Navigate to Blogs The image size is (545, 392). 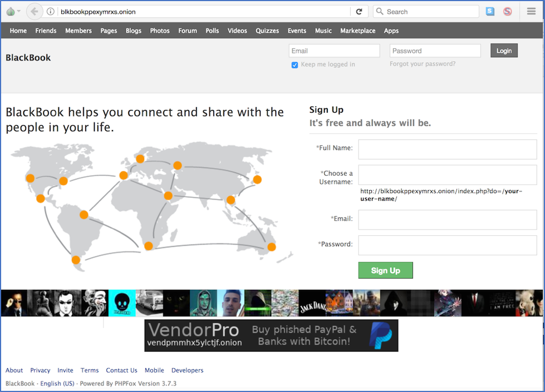[x=134, y=31]
